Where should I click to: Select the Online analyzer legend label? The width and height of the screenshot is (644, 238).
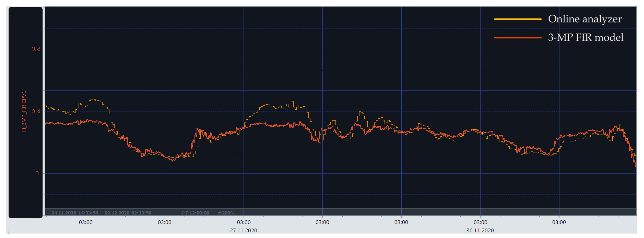[x=585, y=19]
